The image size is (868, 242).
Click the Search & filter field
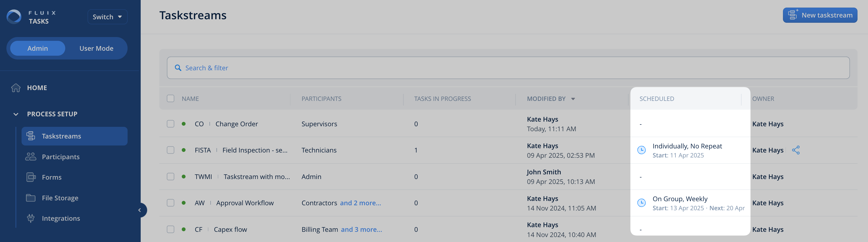coord(508,68)
